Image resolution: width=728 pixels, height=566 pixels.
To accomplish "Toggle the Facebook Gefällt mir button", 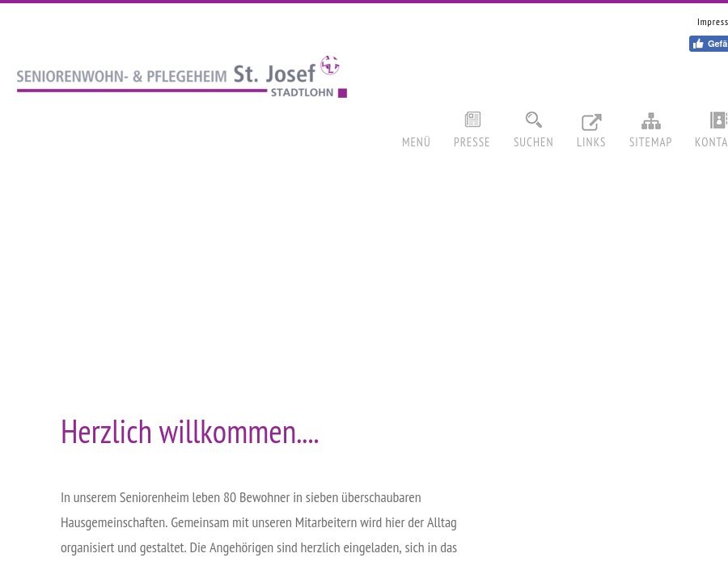I will [709, 44].
